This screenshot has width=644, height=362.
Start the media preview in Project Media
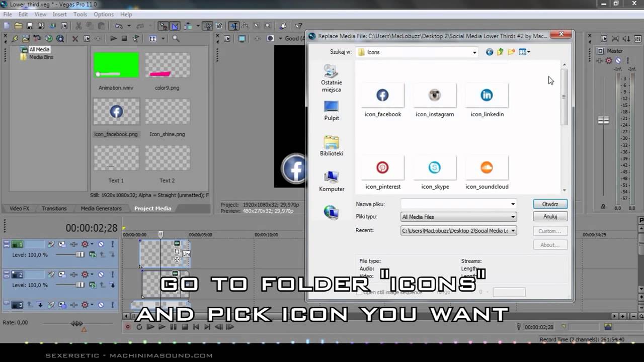click(x=114, y=38)
